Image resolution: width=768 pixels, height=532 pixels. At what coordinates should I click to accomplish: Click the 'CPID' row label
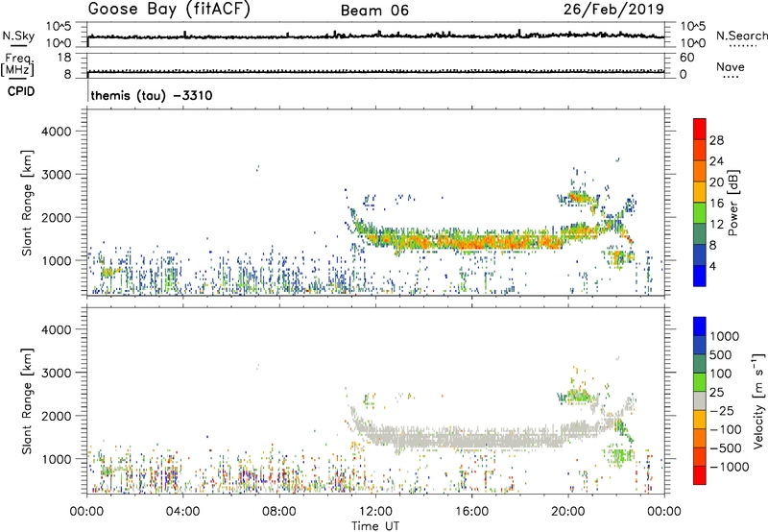(x=21, y=91)
